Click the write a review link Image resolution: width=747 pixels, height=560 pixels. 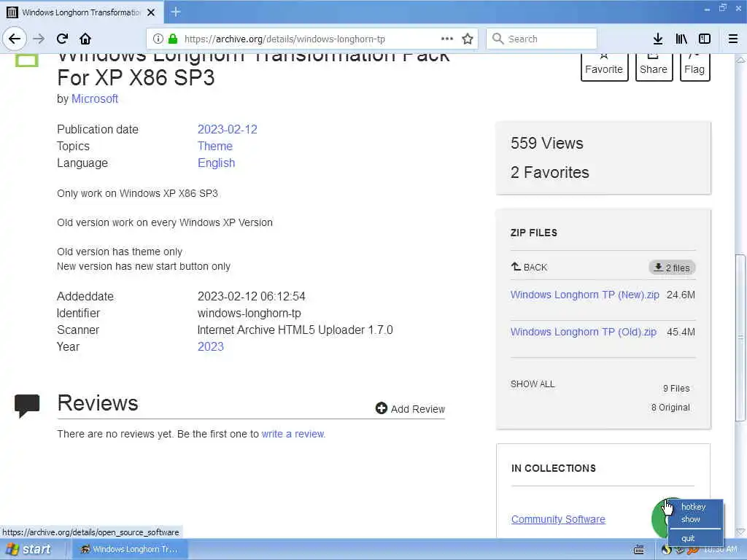coord(293,434)
